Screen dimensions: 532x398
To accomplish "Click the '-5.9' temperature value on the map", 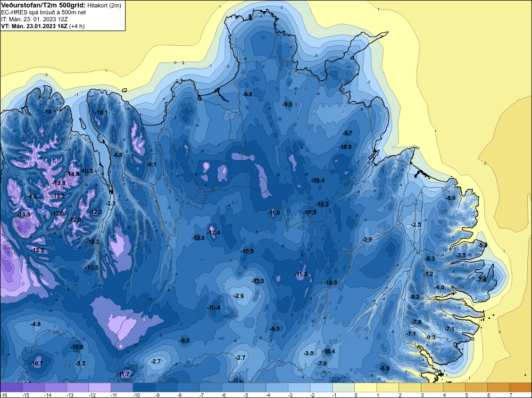I will click(x=483, y=245).
